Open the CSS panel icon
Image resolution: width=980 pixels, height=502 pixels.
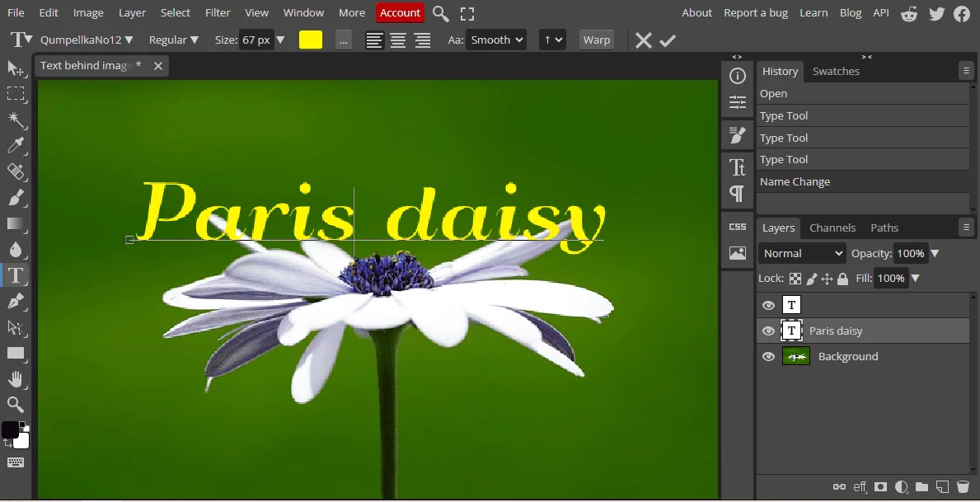click(x=738, y=227)
